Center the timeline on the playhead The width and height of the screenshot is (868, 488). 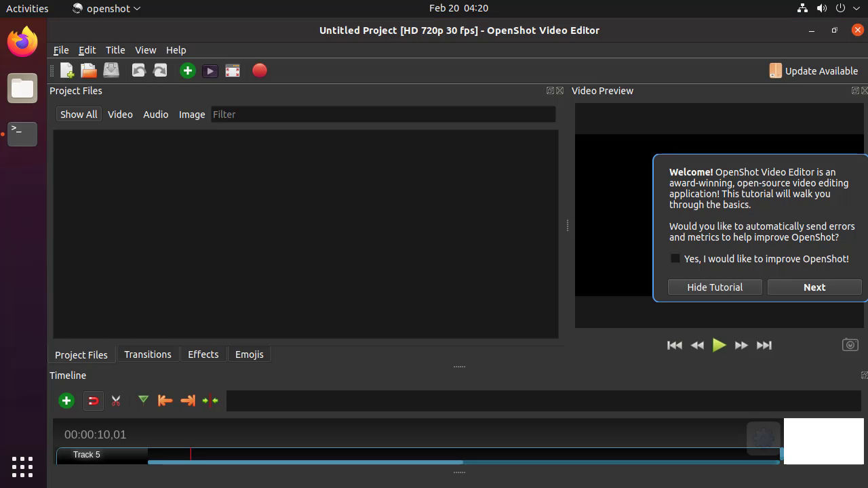(x=210, y=401)
